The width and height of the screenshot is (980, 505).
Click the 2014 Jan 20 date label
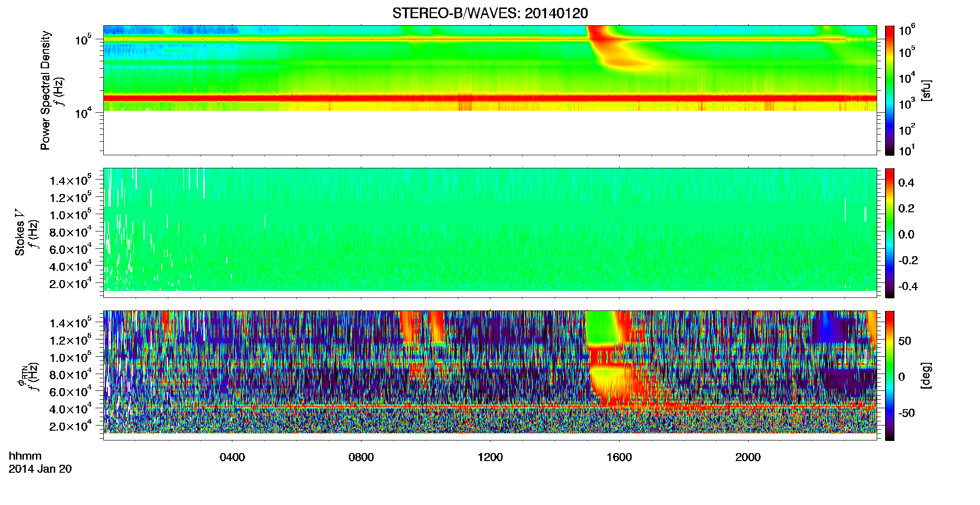[40, 469]
